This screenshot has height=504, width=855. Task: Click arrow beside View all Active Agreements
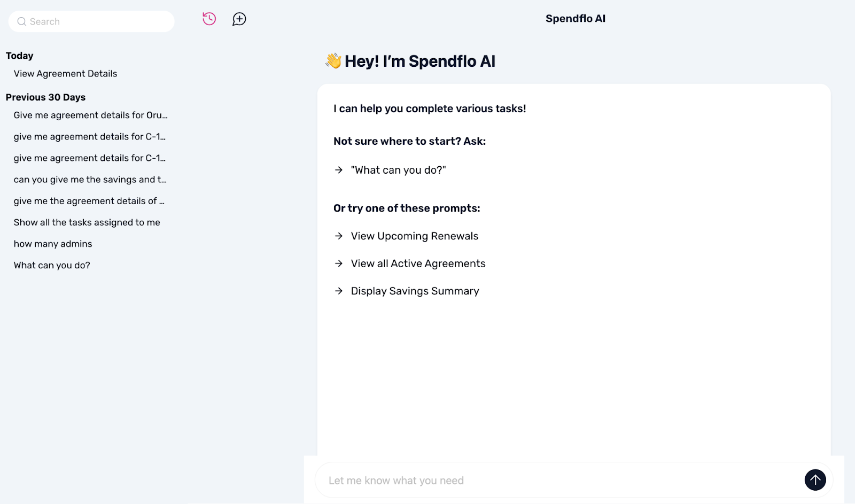click(339, 263)
